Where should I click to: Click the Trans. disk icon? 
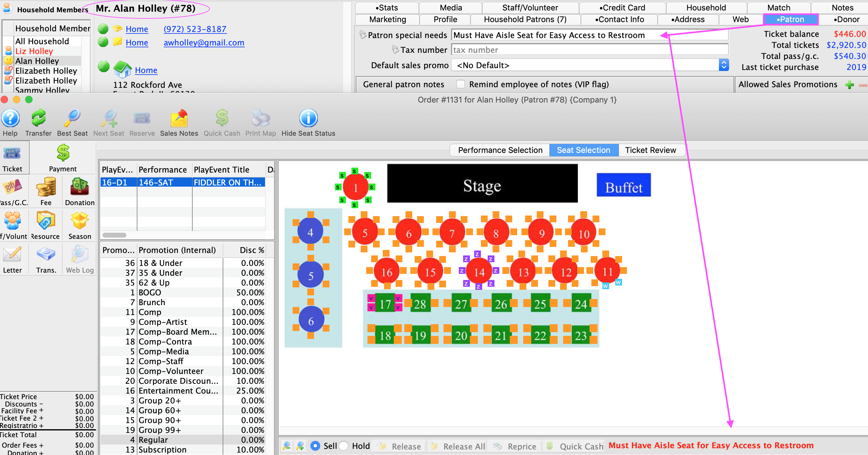(46, 254)
